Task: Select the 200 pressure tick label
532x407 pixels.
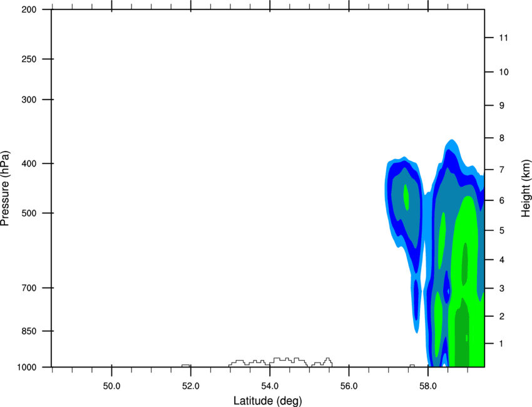Action: tap(29, 10)
